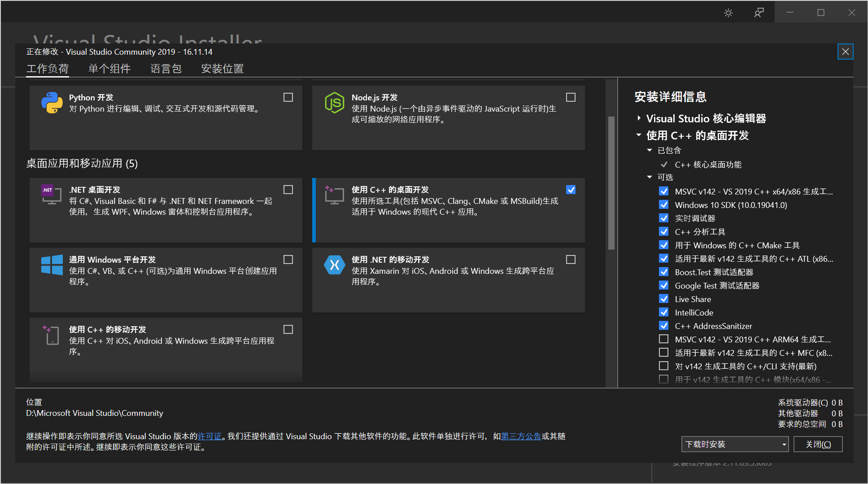Switch to the 语言包 tab

166,69
